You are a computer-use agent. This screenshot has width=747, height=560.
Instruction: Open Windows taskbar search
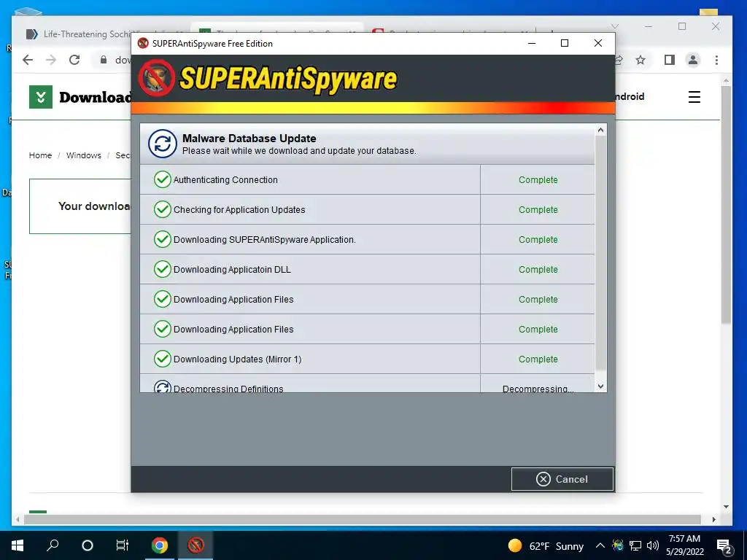click(53, 545)
